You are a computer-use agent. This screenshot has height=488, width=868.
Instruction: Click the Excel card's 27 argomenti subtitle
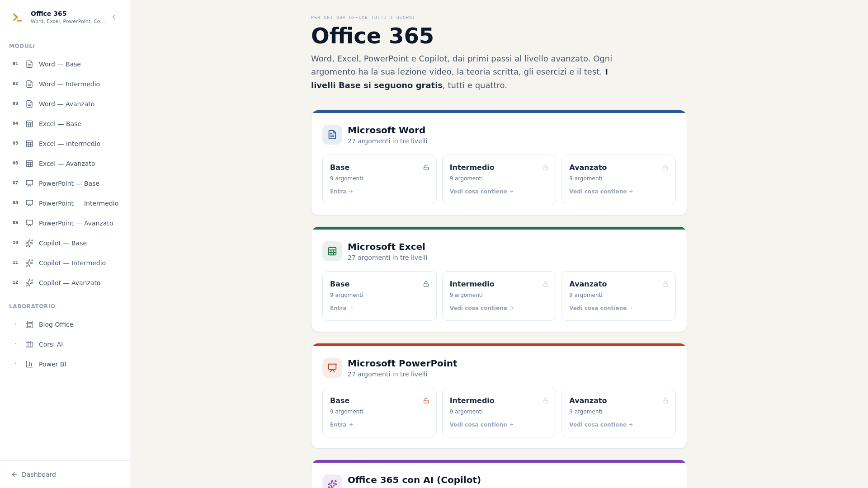387,258
